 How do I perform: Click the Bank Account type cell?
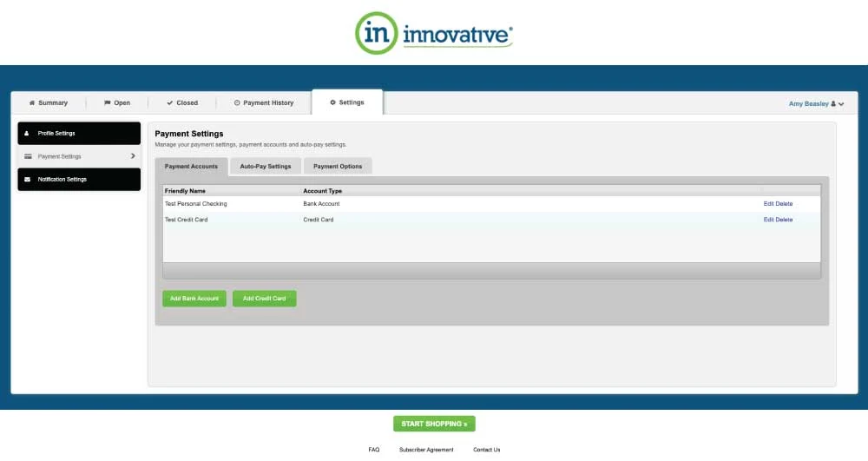pyautogui.click(x=321, y=204)
